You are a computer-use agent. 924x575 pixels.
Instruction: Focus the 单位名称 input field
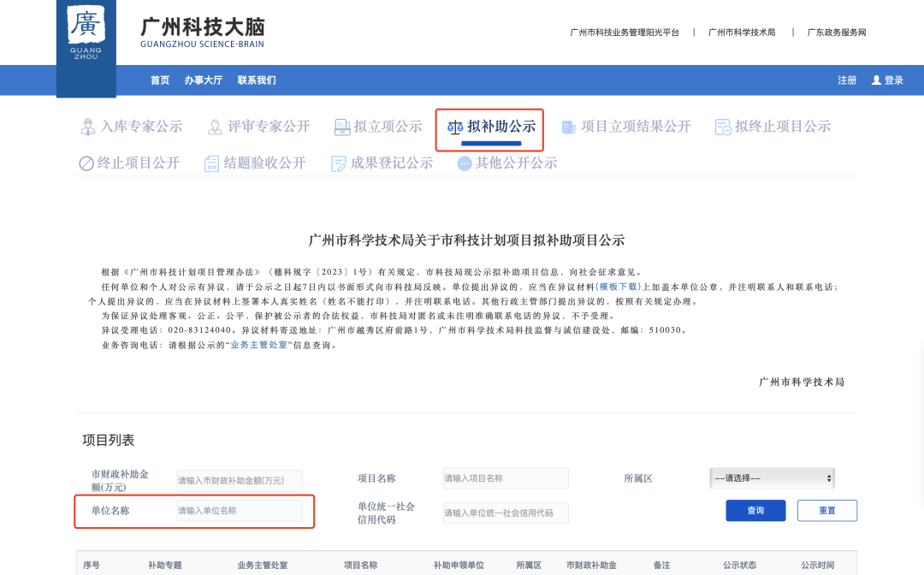(240, 511)
